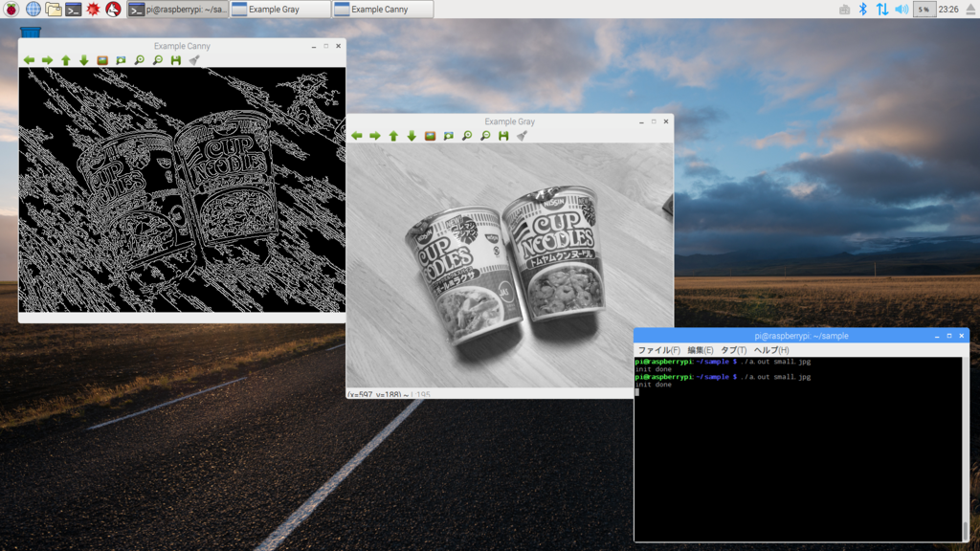Click pan right arrow in Example Gray window
980x551 pixels.
click(374, 136)
